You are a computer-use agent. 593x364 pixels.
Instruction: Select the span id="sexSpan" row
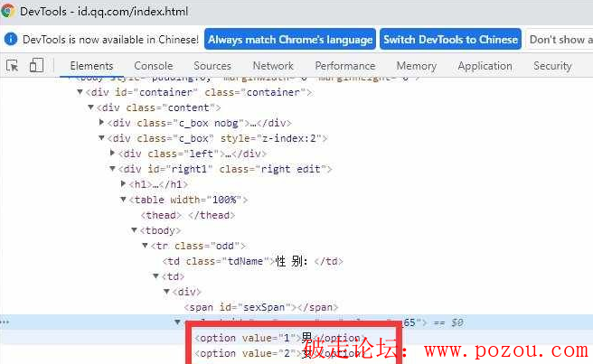pos(261,307)
